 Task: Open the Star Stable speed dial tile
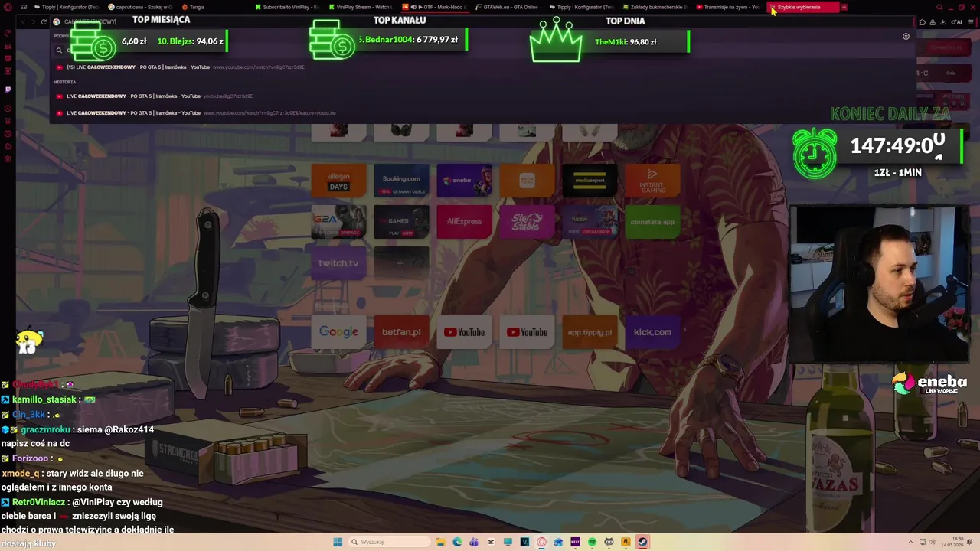pos(527,222)
